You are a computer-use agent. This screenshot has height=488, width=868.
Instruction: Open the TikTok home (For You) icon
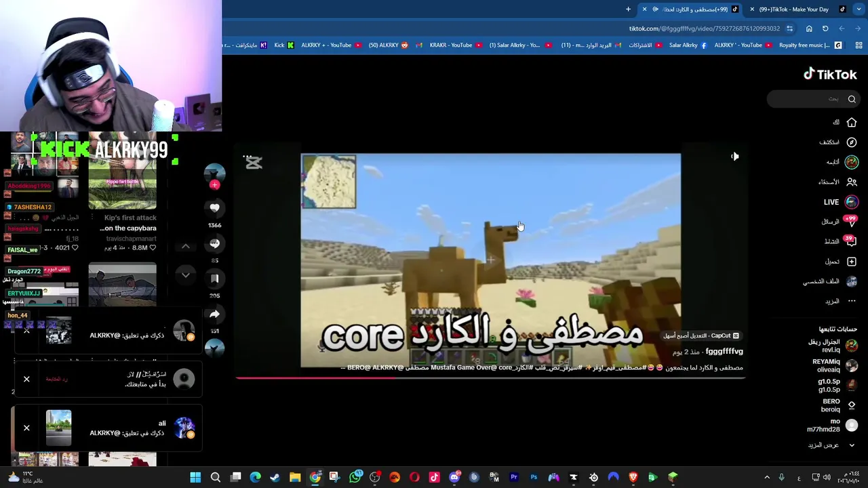click(x=852, y=123)
